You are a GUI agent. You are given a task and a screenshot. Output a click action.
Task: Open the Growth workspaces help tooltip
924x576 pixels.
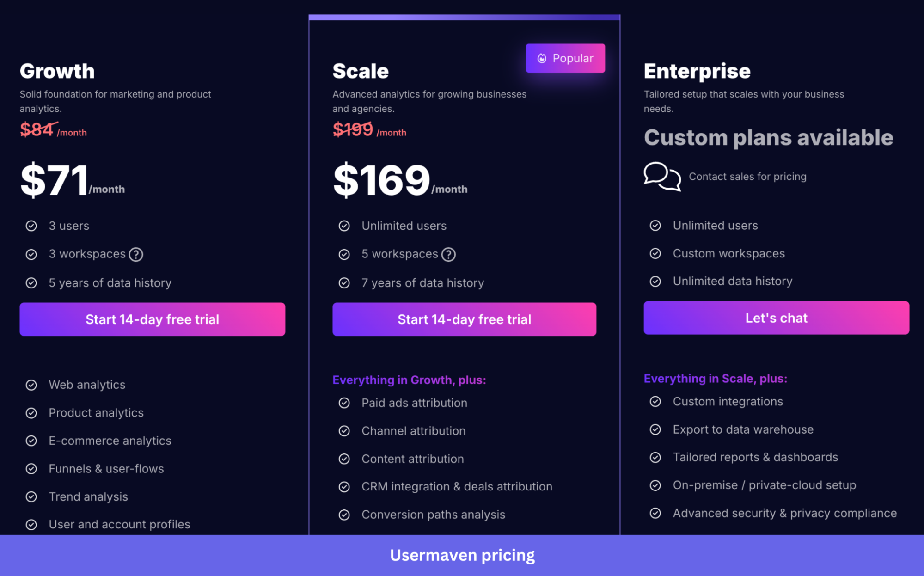pos(136,254)
